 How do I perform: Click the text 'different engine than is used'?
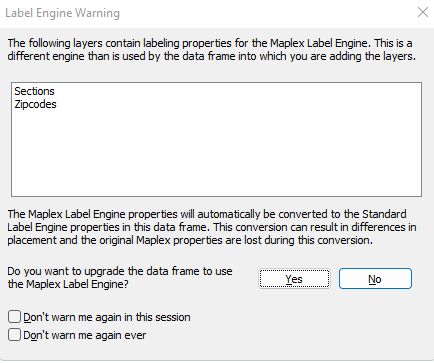pyautogui.click(x=77, y=56)
